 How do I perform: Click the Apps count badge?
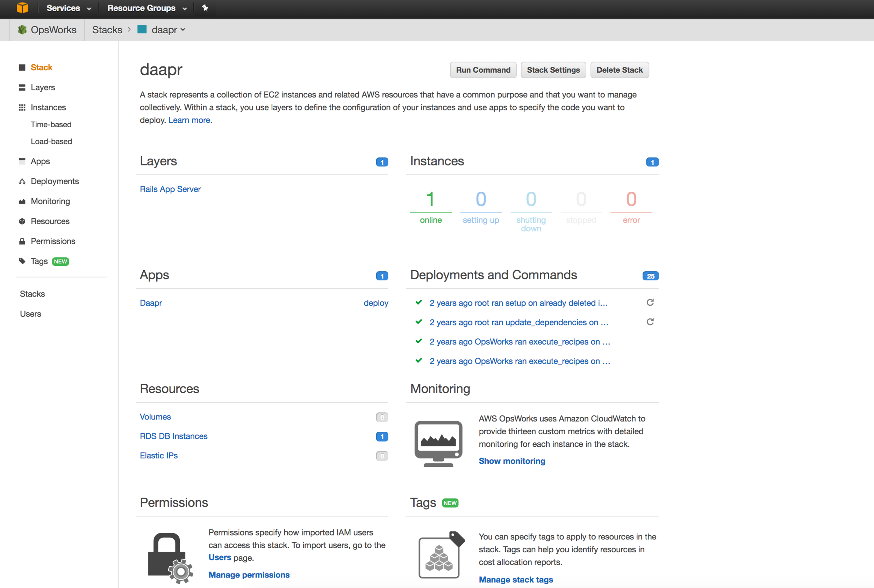point(382,276)
